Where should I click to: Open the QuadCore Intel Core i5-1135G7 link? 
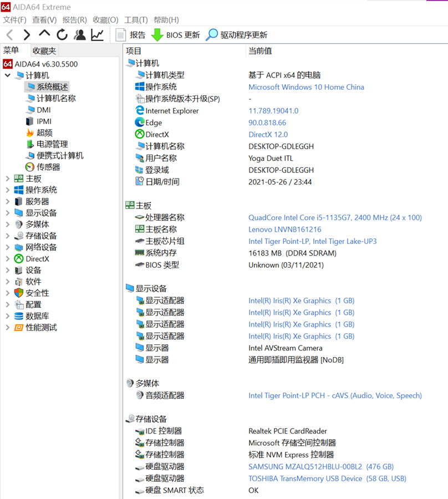pos(335,217)
